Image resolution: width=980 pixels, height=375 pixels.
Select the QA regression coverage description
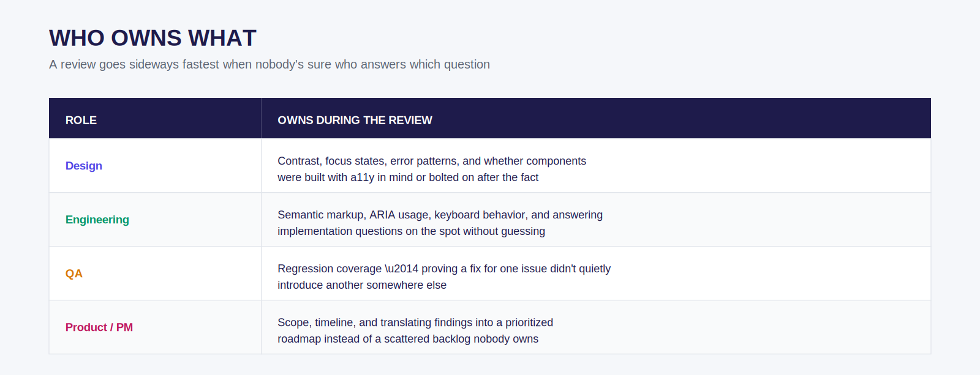444,277
